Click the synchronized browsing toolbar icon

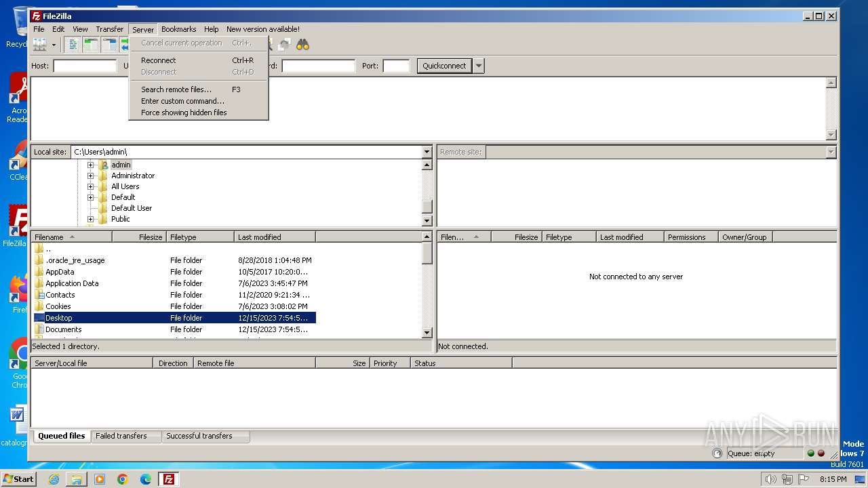[x=285, y=45]
